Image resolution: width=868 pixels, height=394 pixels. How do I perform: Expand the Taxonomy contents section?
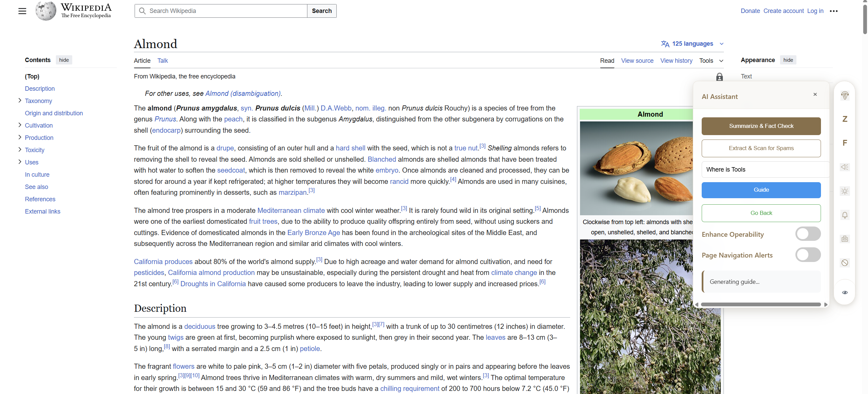click(x=20, y=101)
